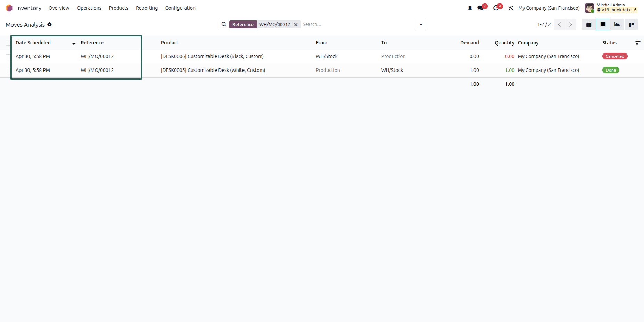The image size is (644, 322).
Task: Click the search magnifier icon
Action: tap(224, 24)
